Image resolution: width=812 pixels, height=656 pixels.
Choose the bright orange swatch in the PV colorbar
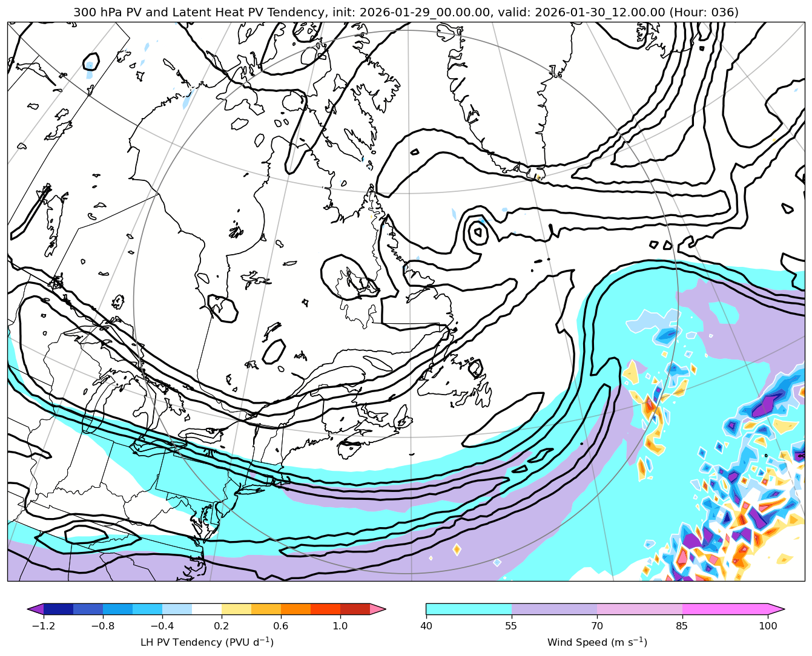(x=295, y=609)
